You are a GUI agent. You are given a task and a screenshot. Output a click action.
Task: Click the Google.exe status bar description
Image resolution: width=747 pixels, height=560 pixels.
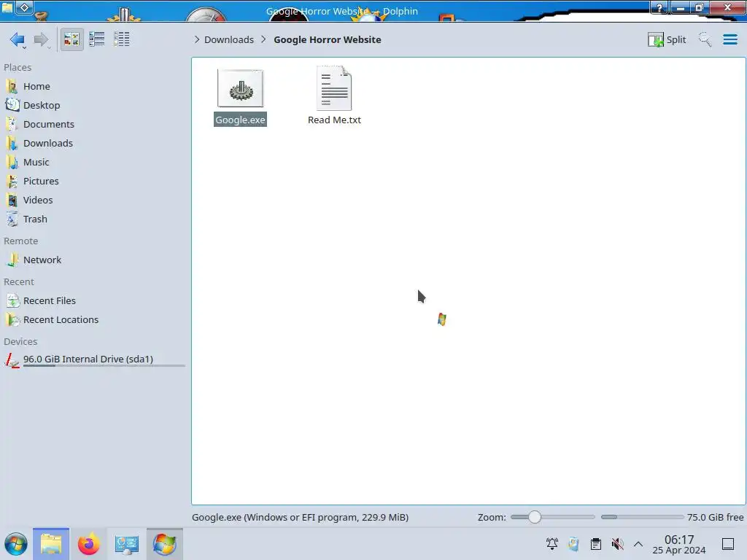point(300,517)
